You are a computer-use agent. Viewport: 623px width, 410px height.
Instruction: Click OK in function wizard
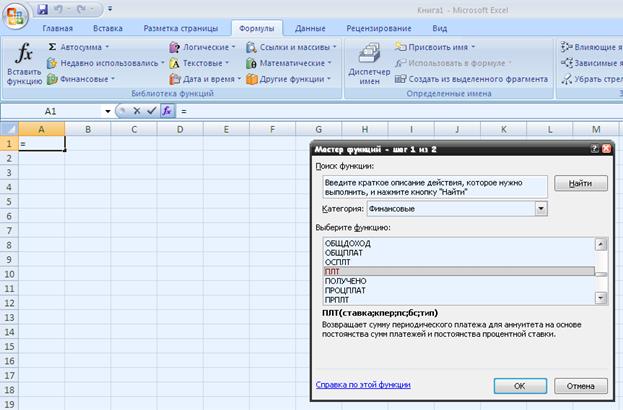[520, 386]
